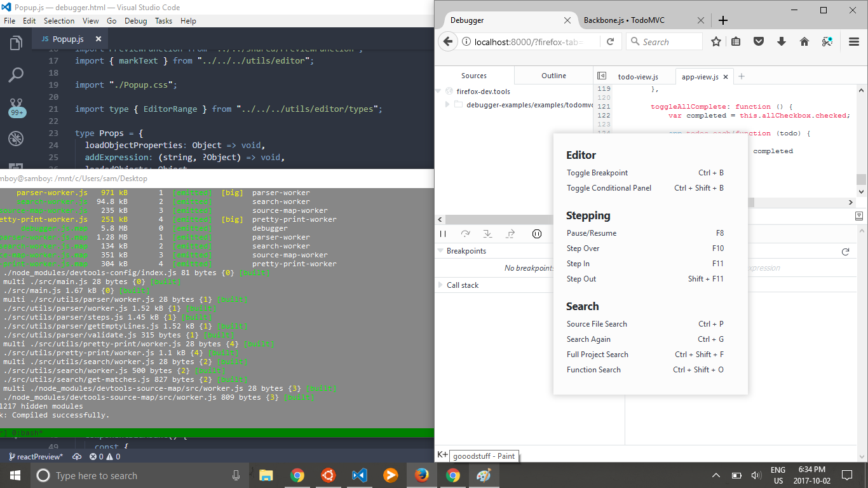
Task: Click errors and warnings count in status bar
Action: 105,456
